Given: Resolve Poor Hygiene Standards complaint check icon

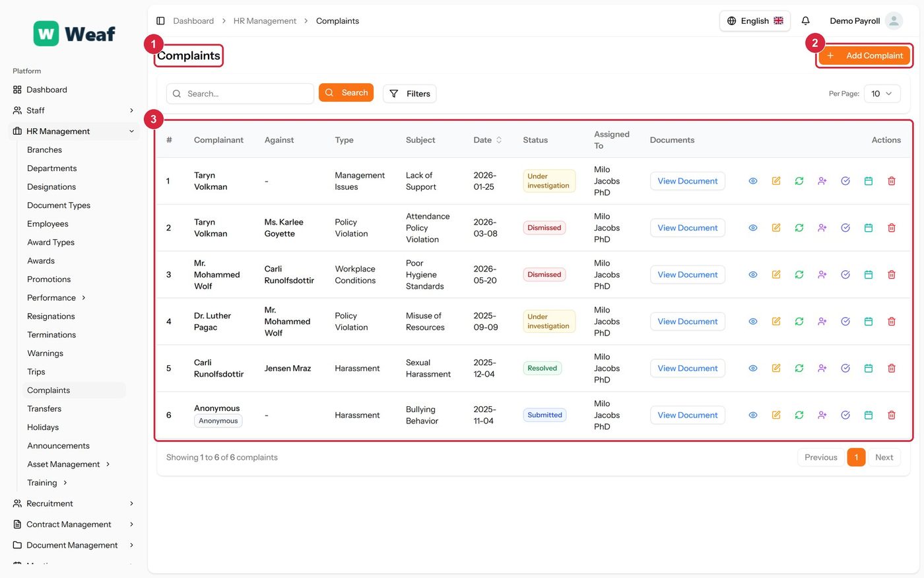Looking at the screenshot, I should [x=845, y=275].
